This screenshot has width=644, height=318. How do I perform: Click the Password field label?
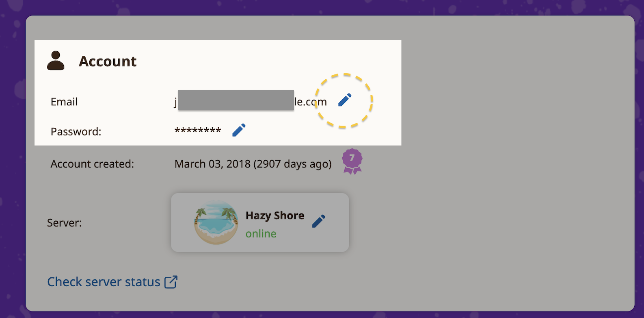point(76,132)
